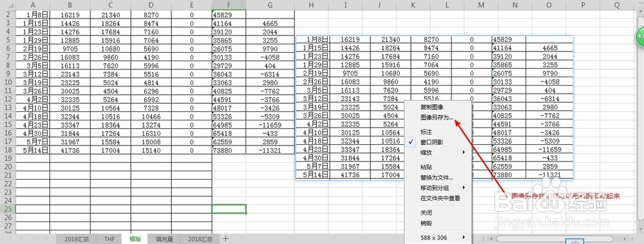The image size is (644, 244).
Task: Select 粘贴 in the context menu
Action: point(426,167)
